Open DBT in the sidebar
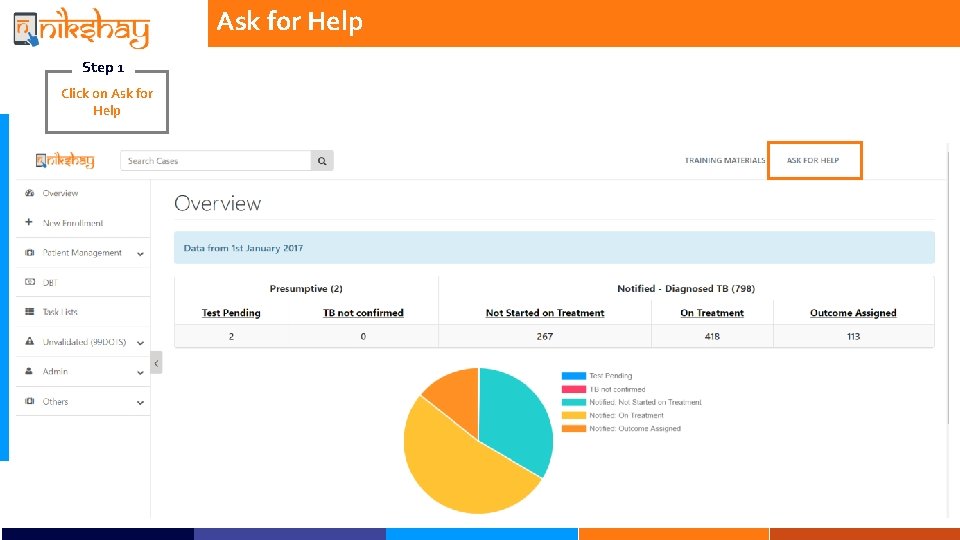Viewport: 960px width, 540px height. [x=50, y=282]
